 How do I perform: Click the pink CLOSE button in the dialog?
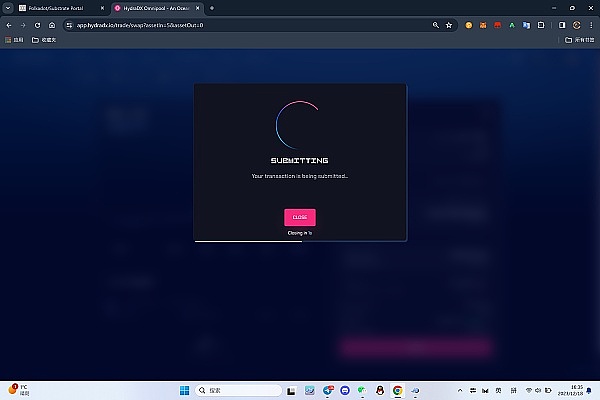[x=299, y=217]
